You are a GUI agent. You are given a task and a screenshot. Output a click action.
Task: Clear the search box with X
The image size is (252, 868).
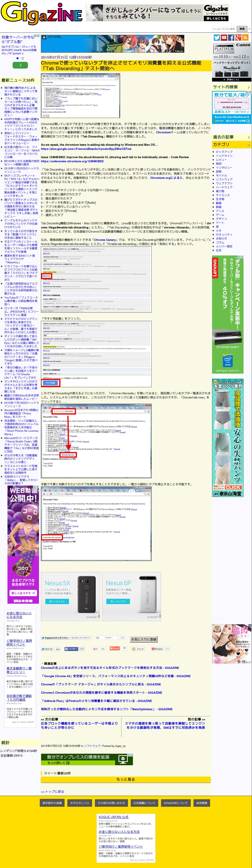pos(249,29)
